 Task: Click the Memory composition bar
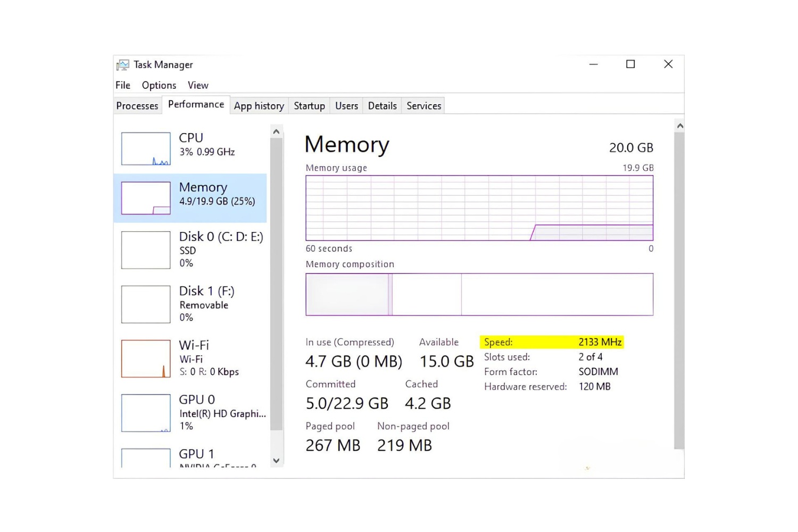coord(479,294)
